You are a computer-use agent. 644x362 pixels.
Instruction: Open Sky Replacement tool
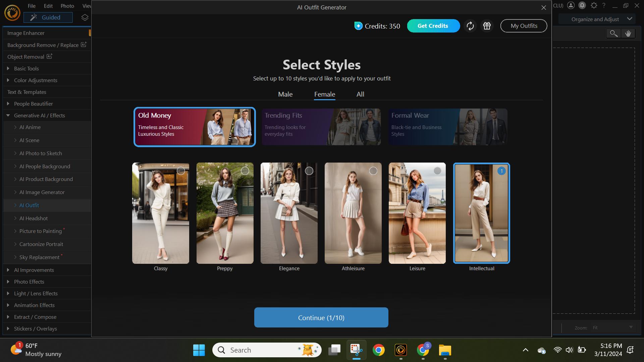click(x=47, y=257)
